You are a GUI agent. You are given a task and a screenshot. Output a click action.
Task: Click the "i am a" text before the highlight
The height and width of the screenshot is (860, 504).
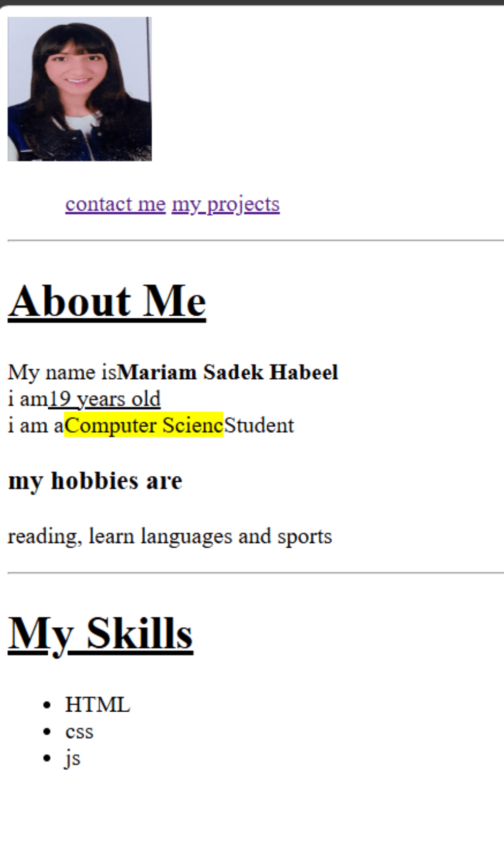35,426
